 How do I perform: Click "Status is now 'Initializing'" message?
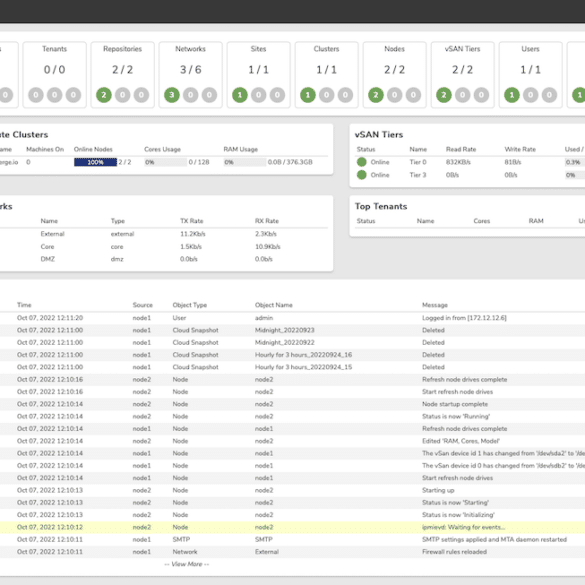(458, 515)
